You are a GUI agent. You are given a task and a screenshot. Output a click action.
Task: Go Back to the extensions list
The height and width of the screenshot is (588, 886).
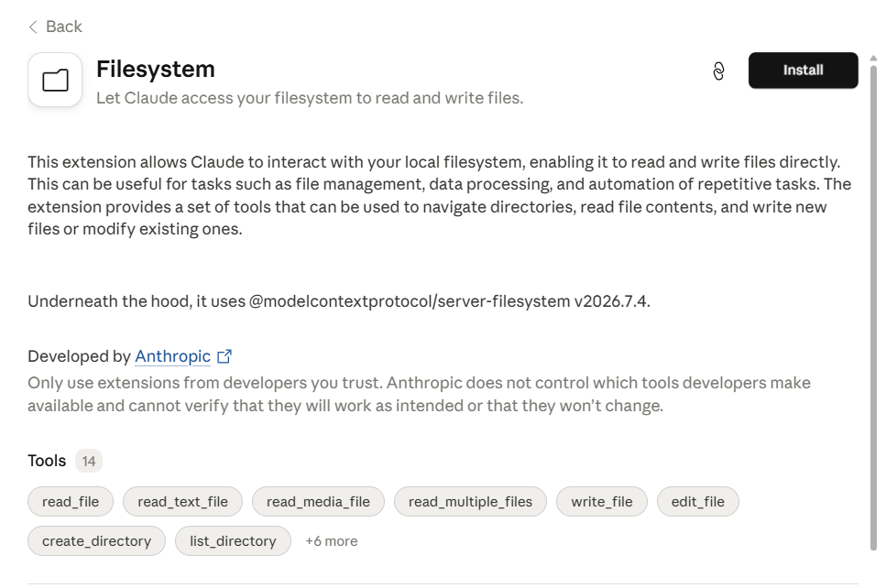55,27
